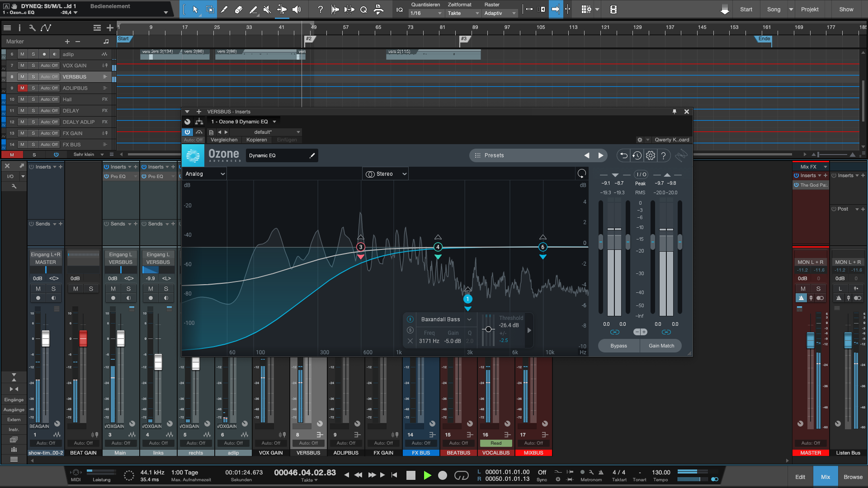Add a marker with the plus icon
Viewport: 868px width, 488px height.
click(67, 42)
